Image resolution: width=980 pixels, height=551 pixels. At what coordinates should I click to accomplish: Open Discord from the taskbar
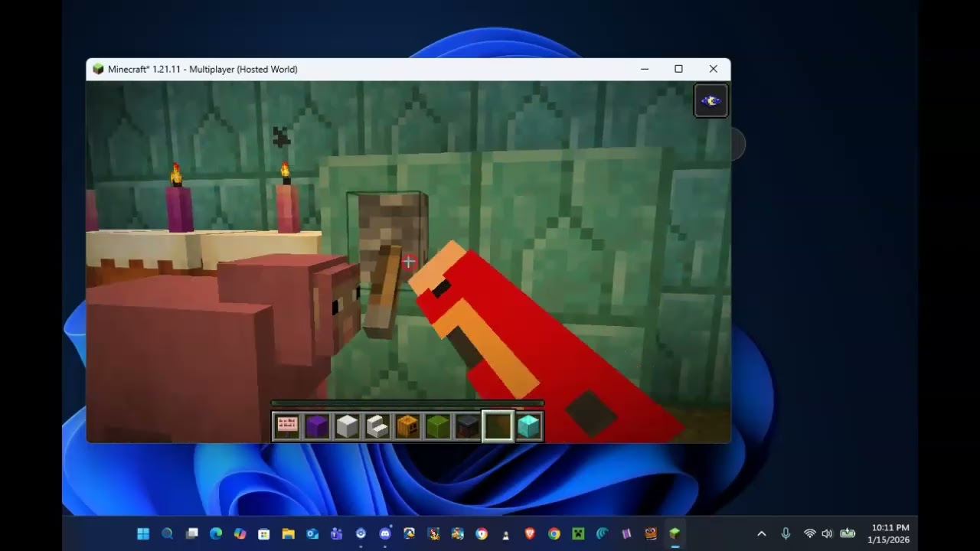[x=385, y=533]
